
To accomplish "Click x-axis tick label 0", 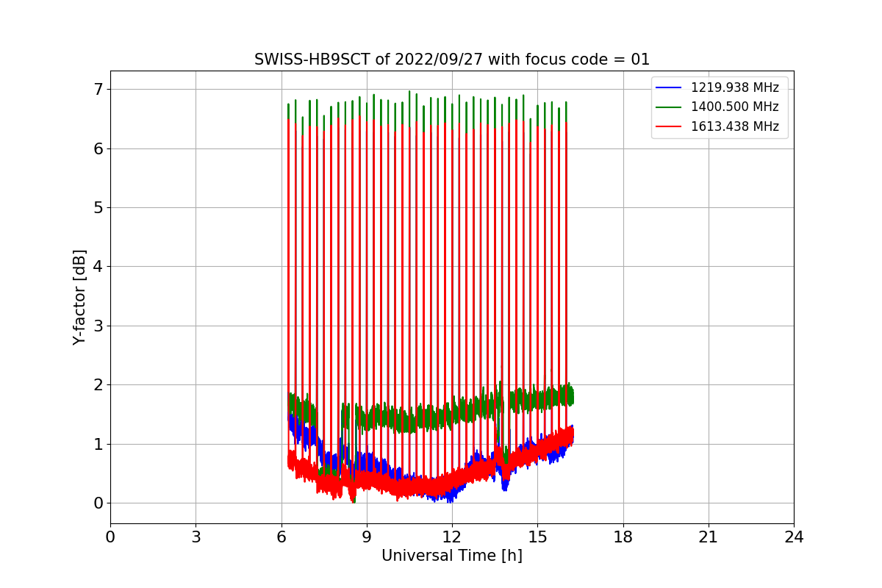I will tap(110, 537).
